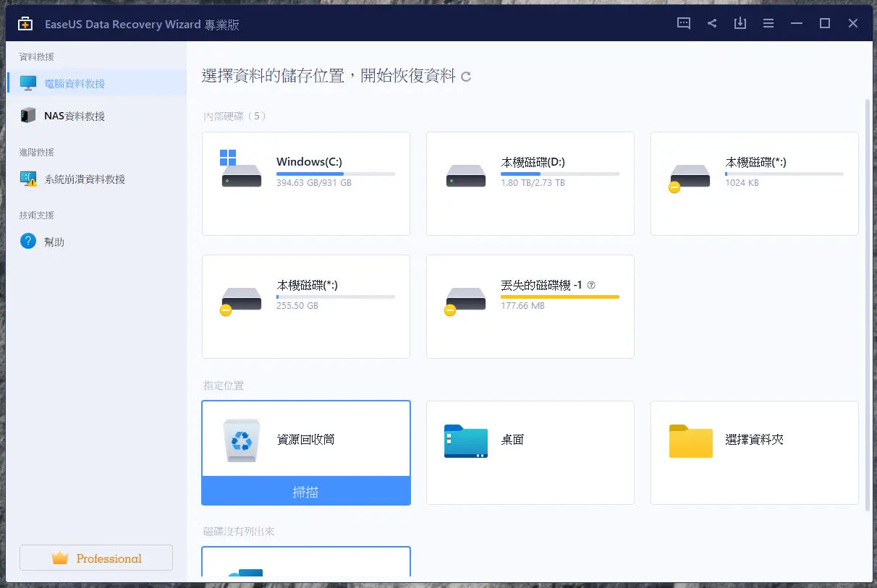Click the drive icon of the 1024 KB partition
This screenshot has width=877, height=588.
690,177
